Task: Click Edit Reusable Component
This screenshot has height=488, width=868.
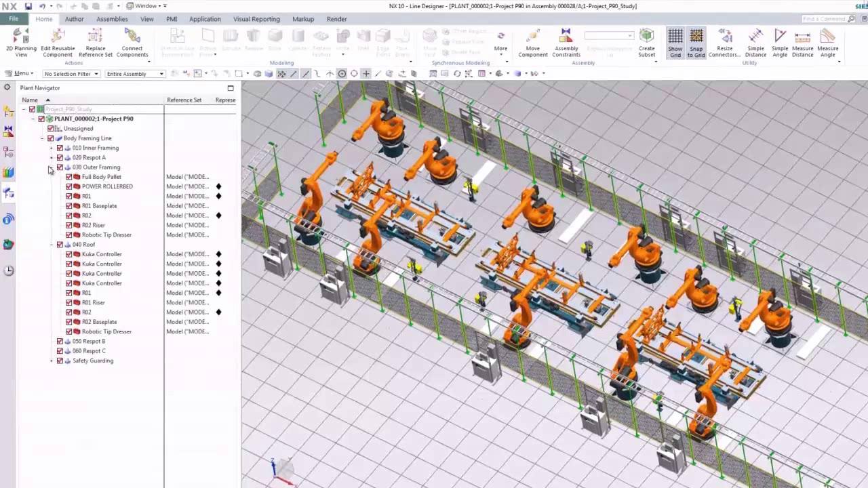Action: click(x=58, y=42)
